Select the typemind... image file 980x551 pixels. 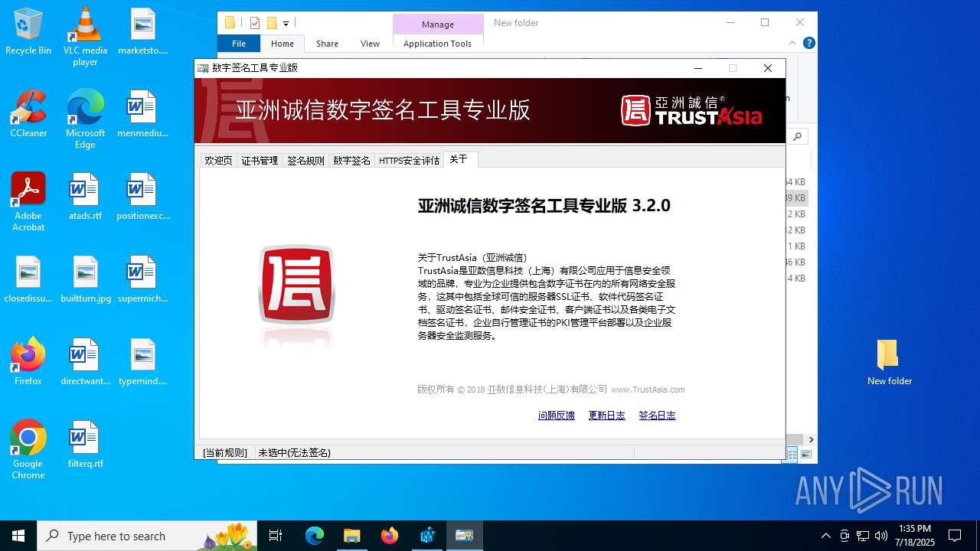(x=142, y=362)
